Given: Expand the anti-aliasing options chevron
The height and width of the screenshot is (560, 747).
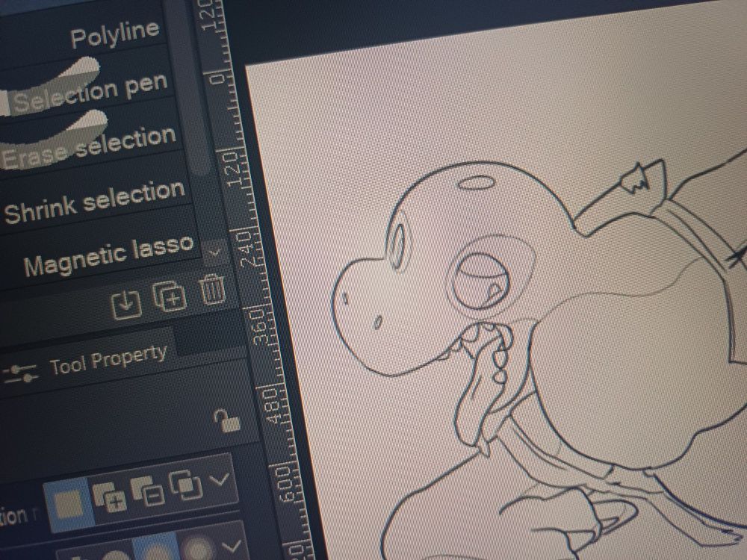Looking at the screenshot, I should pyautogui.click(x=232, y=546).
